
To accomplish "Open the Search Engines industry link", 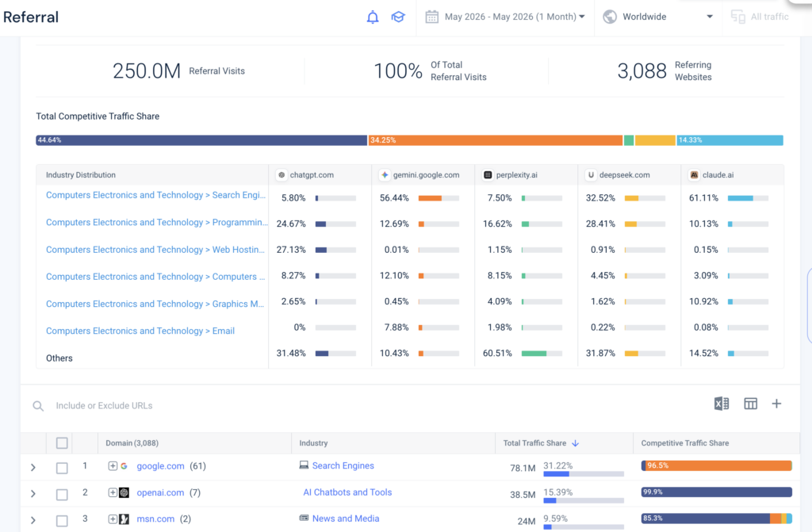I will click(343, 465).
